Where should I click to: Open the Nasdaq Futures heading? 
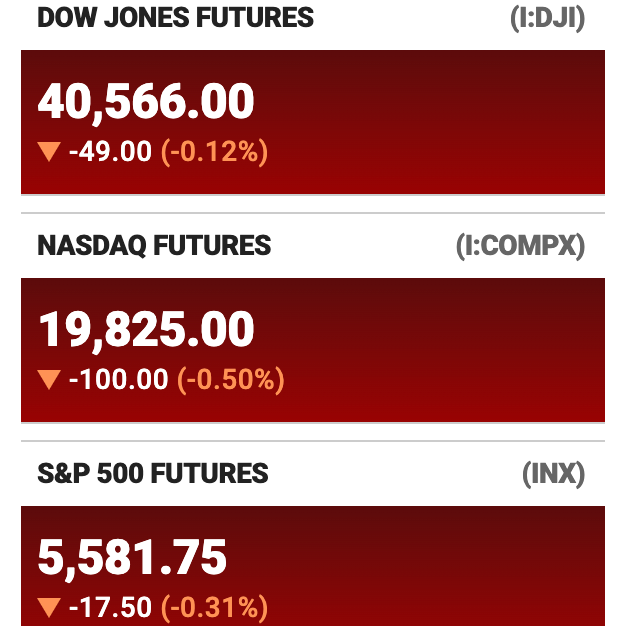tap(154, 246)
